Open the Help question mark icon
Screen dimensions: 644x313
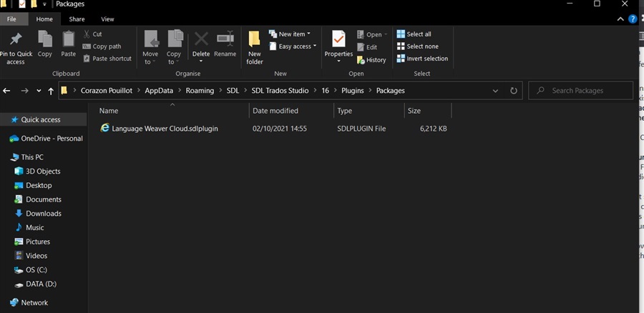tap(633, 19)
